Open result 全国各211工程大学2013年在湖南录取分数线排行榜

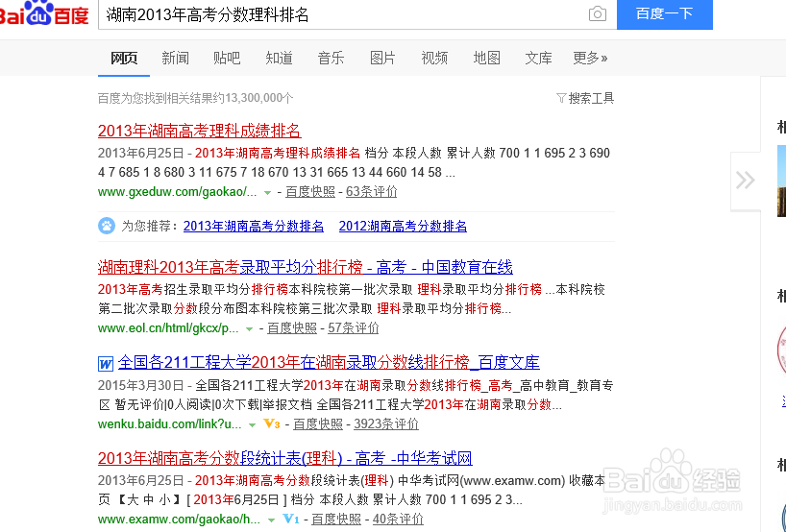[x=329, y=363]
